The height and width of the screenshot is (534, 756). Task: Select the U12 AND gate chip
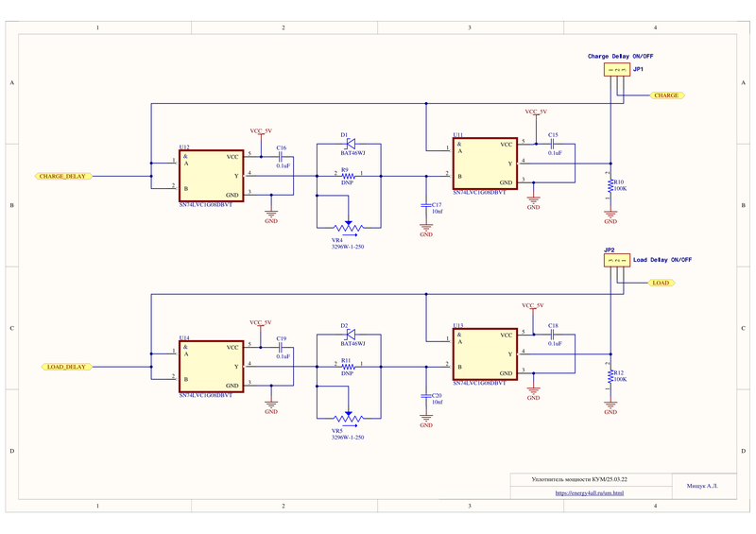212,176
